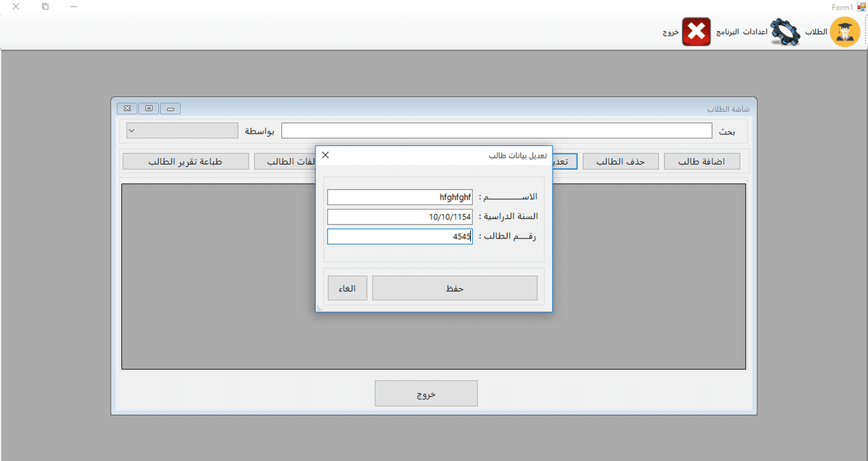This screenshot has height=461, width=868.
Task: Click خروج button at bottom of students window
Action: (x=426, y=394)
